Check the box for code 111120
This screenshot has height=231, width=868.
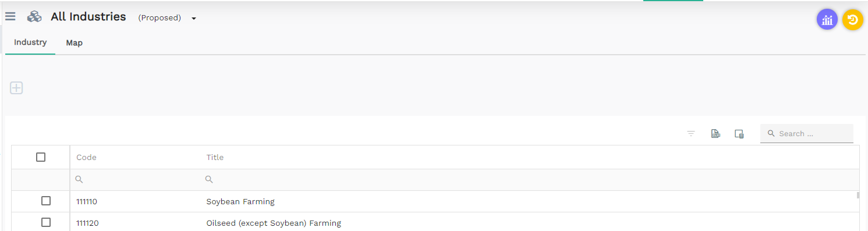(46, 222)
